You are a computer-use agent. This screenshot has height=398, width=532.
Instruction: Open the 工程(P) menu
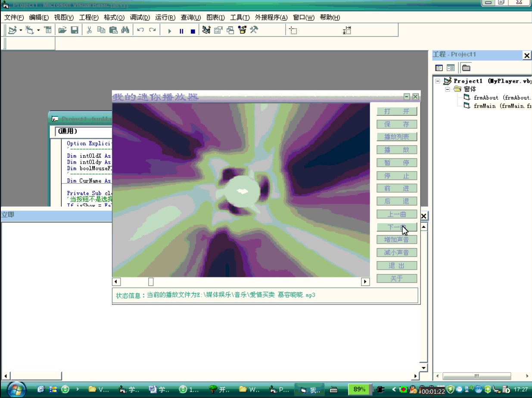point(89,18)
